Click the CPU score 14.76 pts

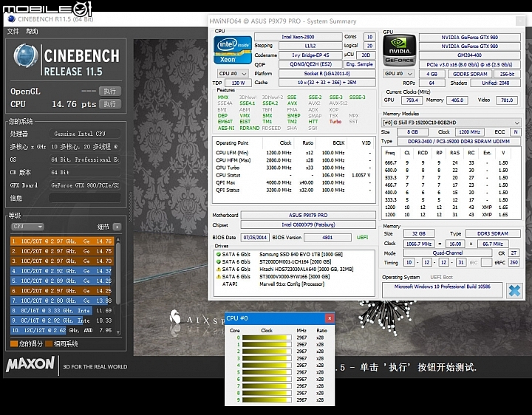click(x=74, y=104)
